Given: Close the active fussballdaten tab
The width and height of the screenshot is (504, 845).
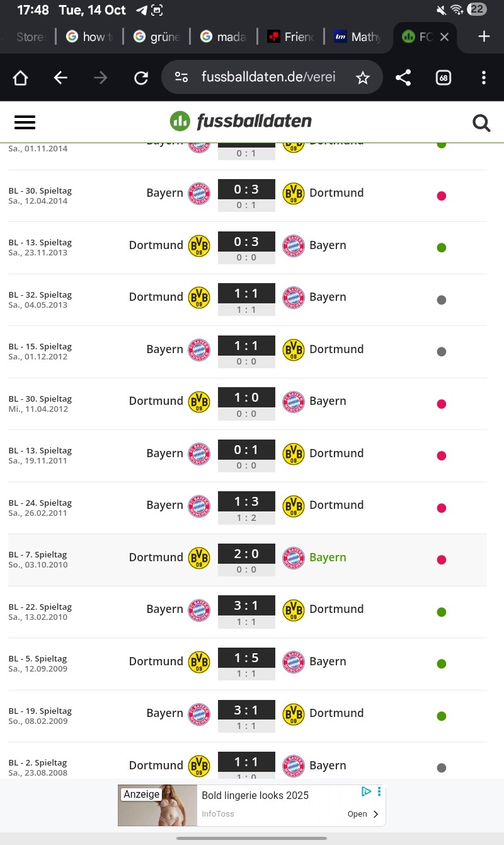Looking at the screenshot, I should 444,37.
